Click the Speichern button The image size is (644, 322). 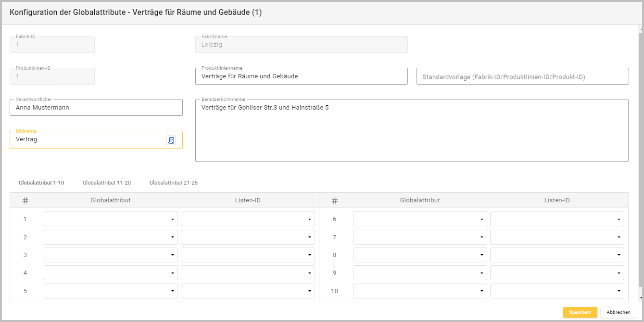(x=580, y=312)
